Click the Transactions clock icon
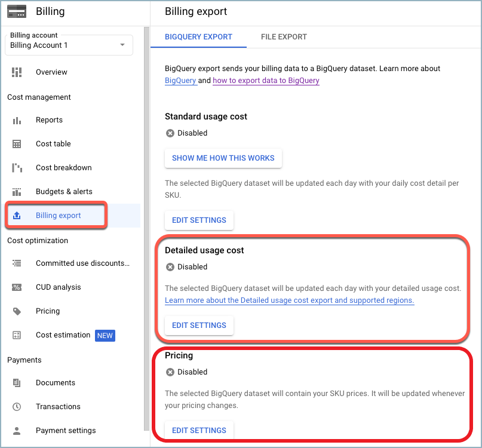 click(17, 407)
